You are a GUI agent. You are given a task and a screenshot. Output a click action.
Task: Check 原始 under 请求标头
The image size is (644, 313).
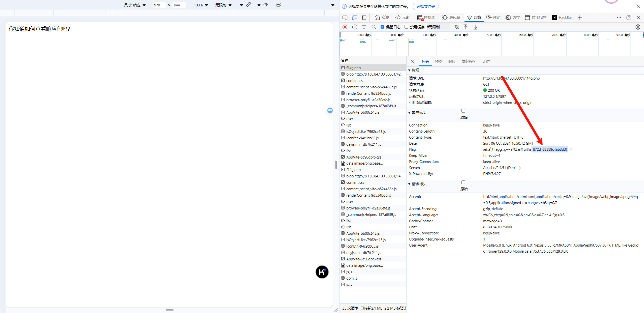tap(463, 182)
